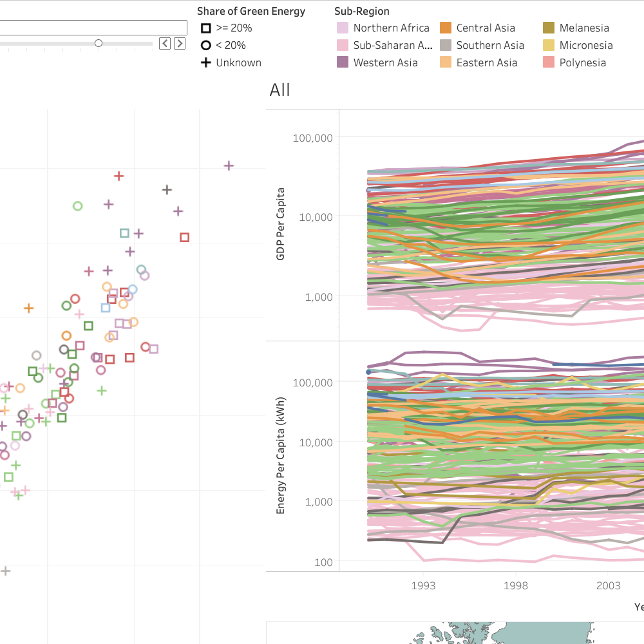Select the red square mark farthest right in scatter
The width and height of the screenshot is (644, 644).
coord(184,238)
